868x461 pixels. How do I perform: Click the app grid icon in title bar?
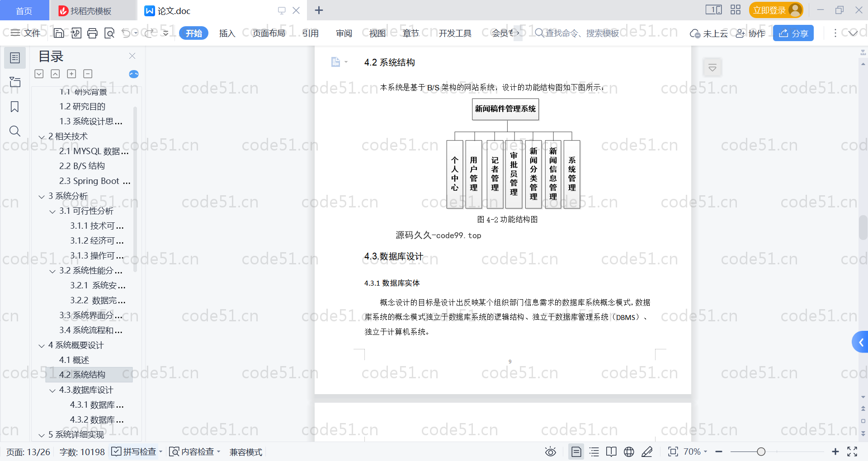coord(736,10)
